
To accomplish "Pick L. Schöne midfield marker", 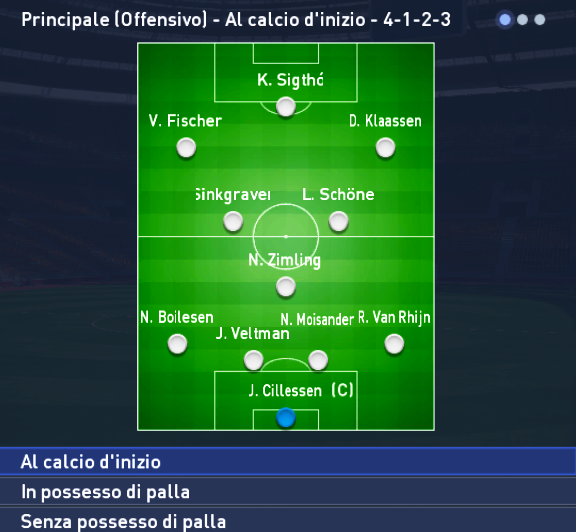I will pyautogui.click(x=338, y=222).
